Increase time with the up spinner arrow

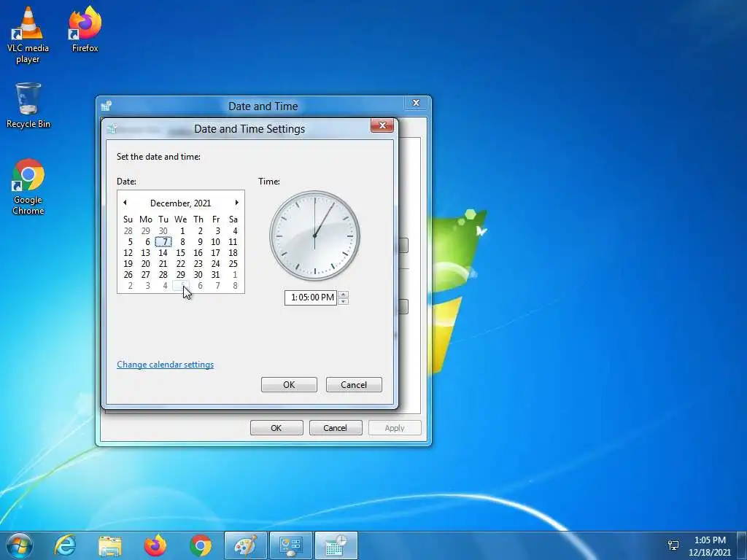343,294
